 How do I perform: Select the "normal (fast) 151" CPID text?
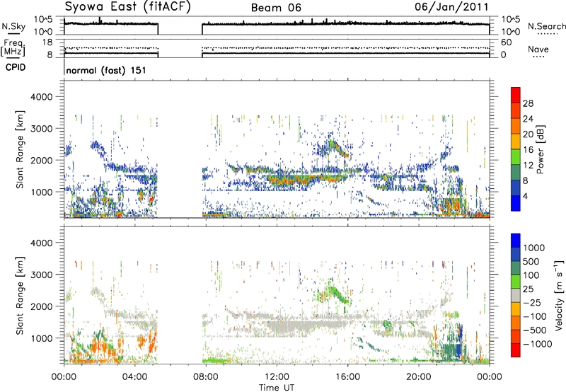coord(106,70)
